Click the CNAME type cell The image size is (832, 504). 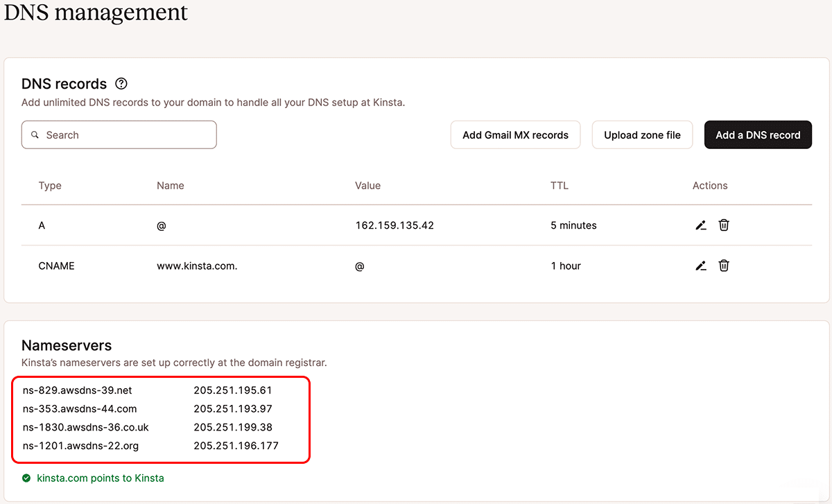coord(57,266)
